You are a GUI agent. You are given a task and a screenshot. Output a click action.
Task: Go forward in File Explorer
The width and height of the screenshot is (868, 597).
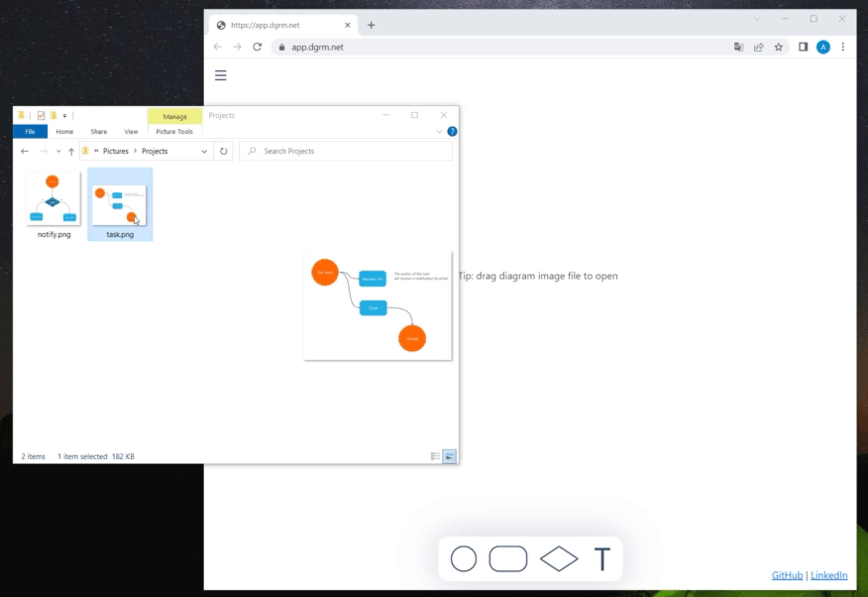(x=44, y=151)
